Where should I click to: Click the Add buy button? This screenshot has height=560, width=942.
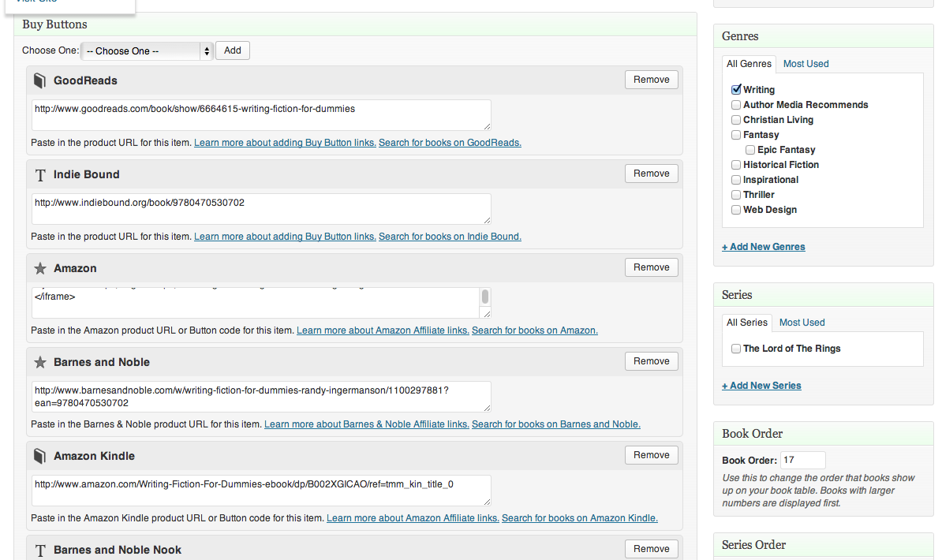point(233,50)
